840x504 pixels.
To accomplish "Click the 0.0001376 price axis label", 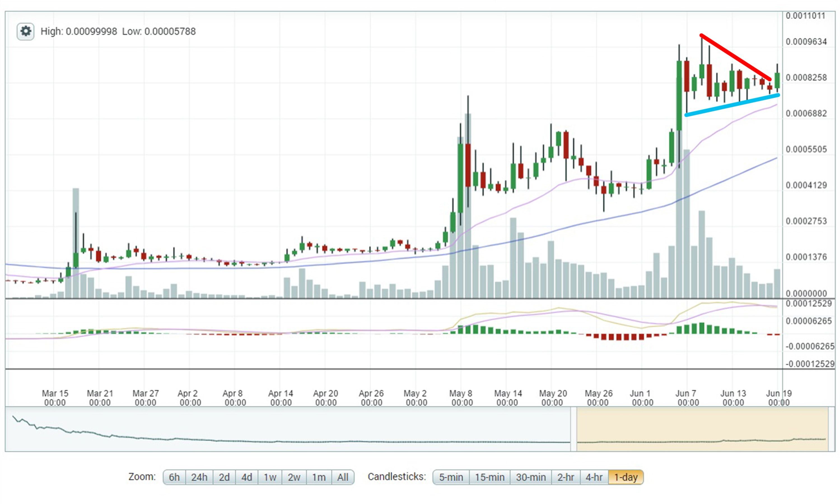I will point(806,257).
